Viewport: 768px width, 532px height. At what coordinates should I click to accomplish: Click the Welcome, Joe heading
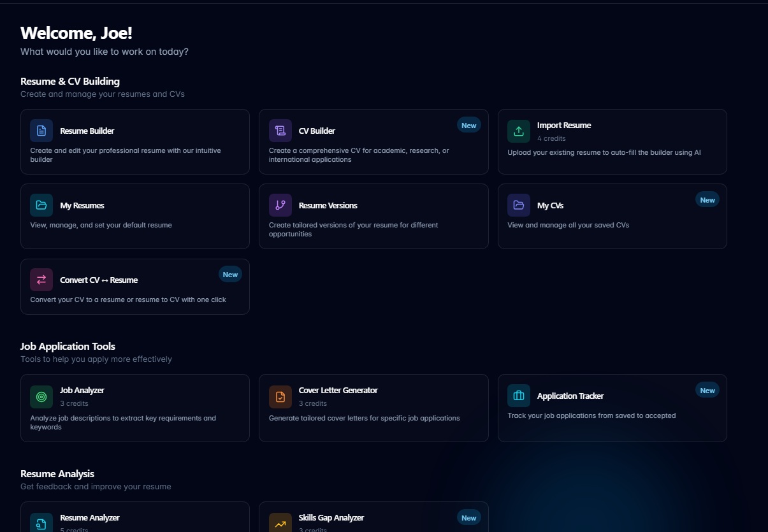pyautogui.click(x=76, y=32)
